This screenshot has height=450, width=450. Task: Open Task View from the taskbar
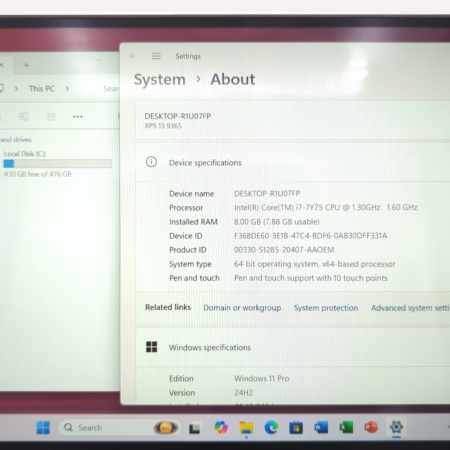point(195,428)
